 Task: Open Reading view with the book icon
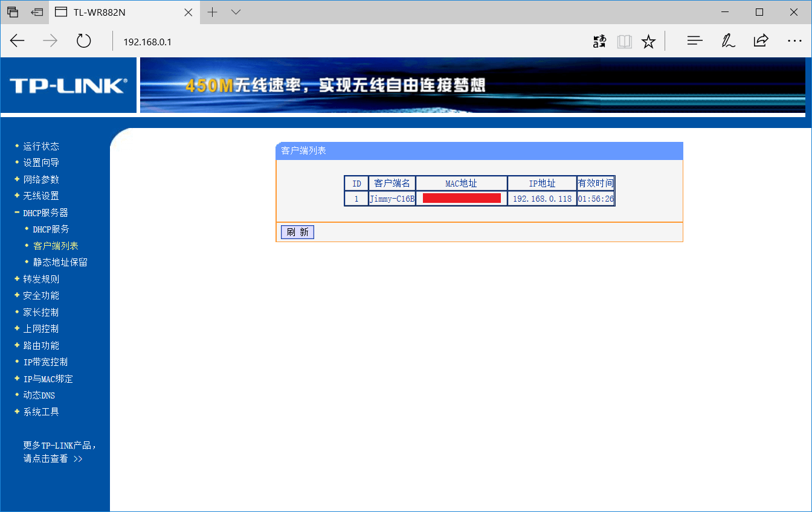point(624,41)
